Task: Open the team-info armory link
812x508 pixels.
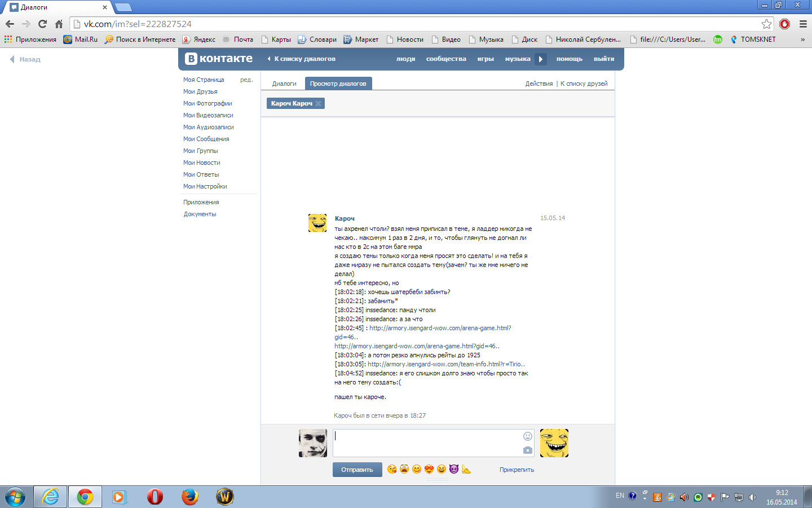Action: tap(446, 364)
